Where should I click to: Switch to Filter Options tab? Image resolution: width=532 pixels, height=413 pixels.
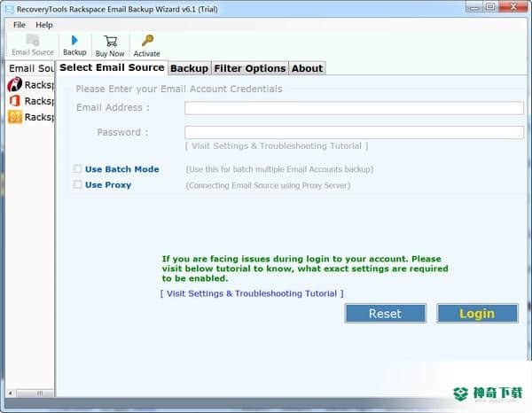pos(250,68)
